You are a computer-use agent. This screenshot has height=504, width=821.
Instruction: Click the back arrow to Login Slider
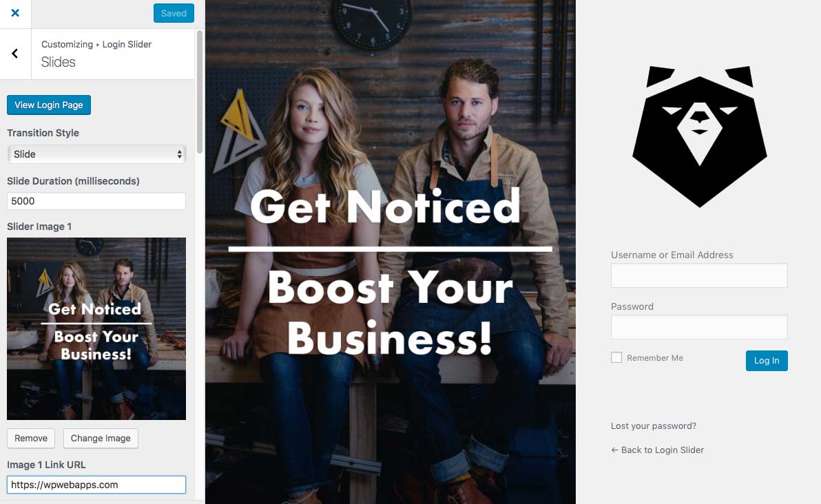pyautogui.click(x=15, y=53)
